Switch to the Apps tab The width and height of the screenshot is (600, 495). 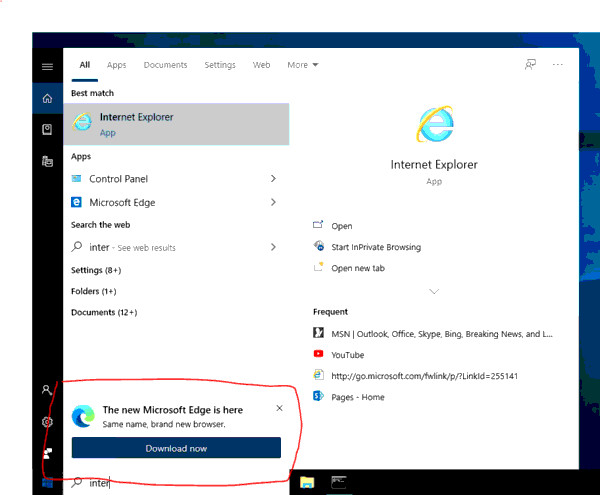pos(116,65)
